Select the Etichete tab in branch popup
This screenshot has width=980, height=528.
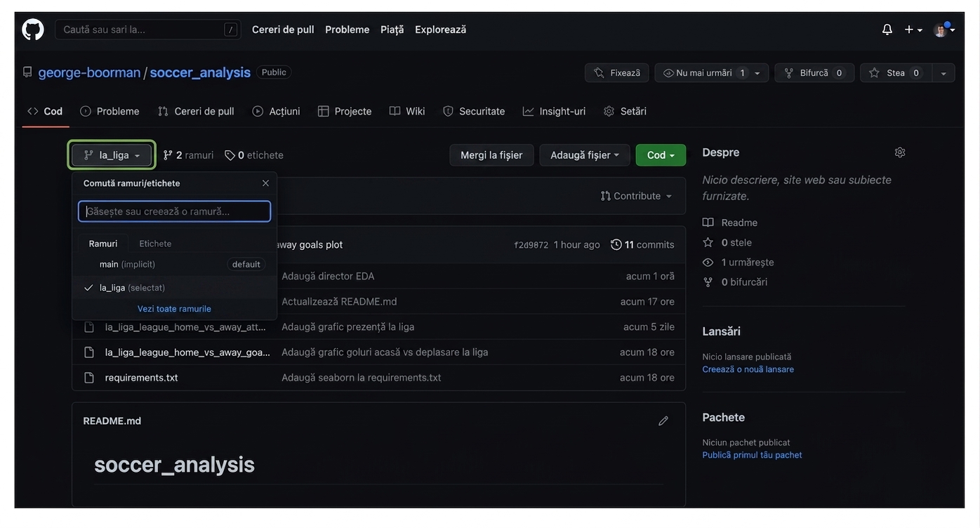click(155, 244)
